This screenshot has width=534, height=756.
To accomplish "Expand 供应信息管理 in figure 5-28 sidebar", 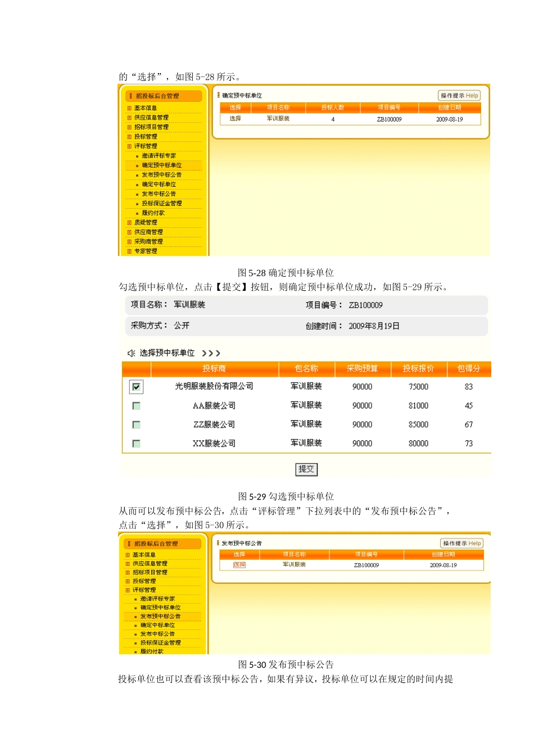I will click(x=151, y=118).
